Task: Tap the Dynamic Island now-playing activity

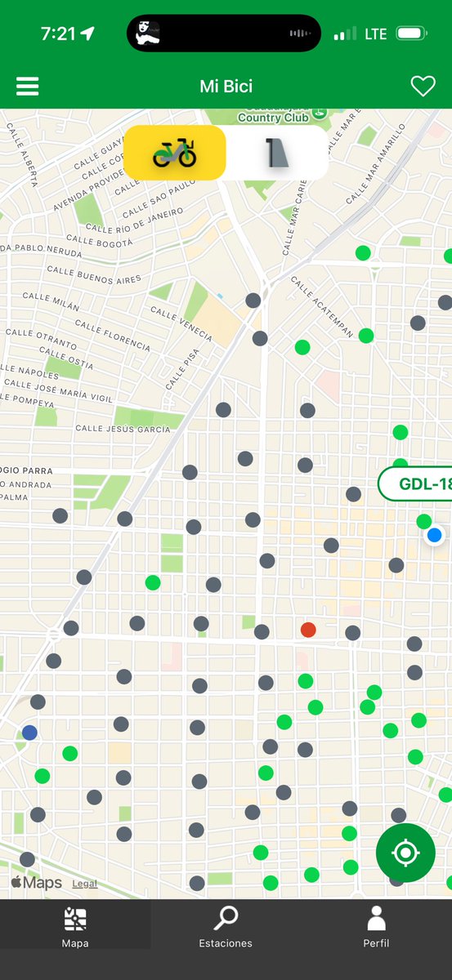Action: [224, 33]
